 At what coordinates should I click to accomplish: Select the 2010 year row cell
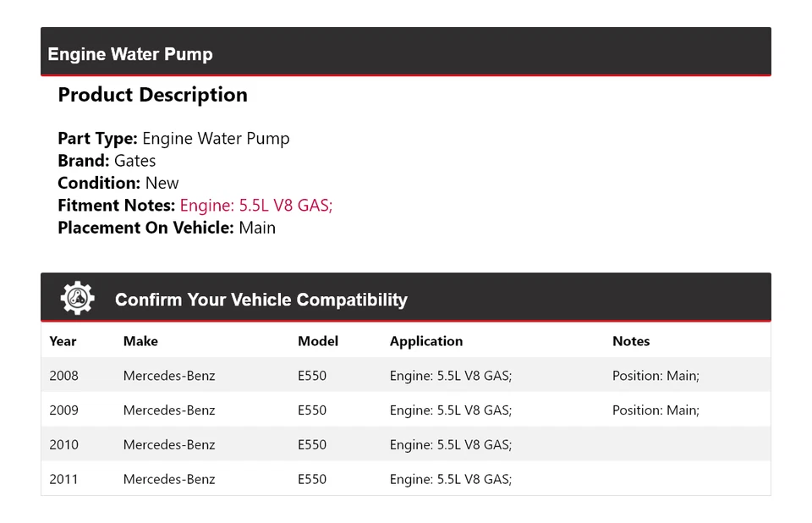pyautogui.click(x=63, y=445)
